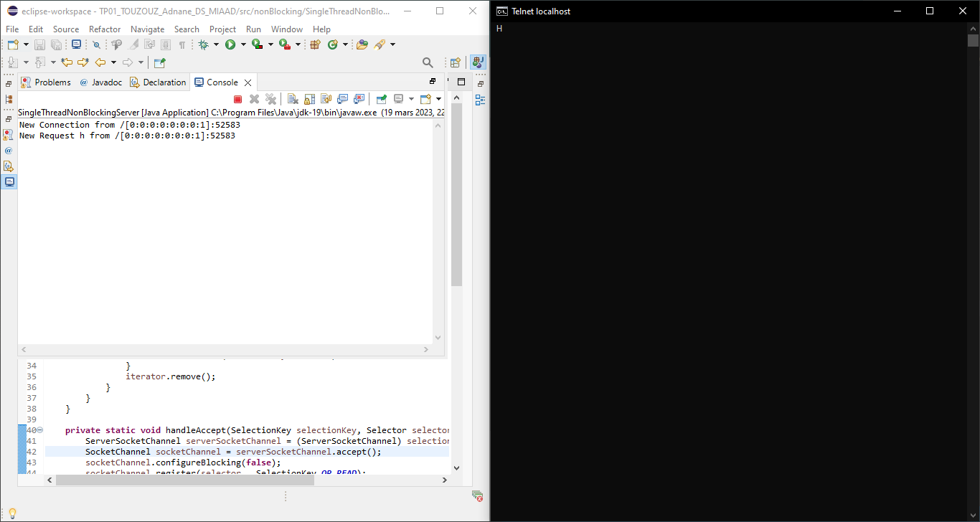Select the Java perspective icon
This screenshot has height=522, width=980.
click(x=478, y=62)
